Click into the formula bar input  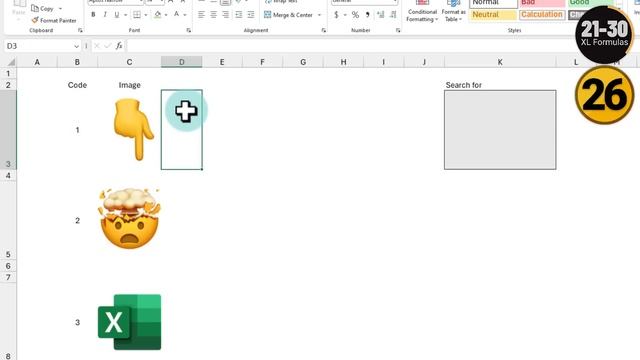351,46
